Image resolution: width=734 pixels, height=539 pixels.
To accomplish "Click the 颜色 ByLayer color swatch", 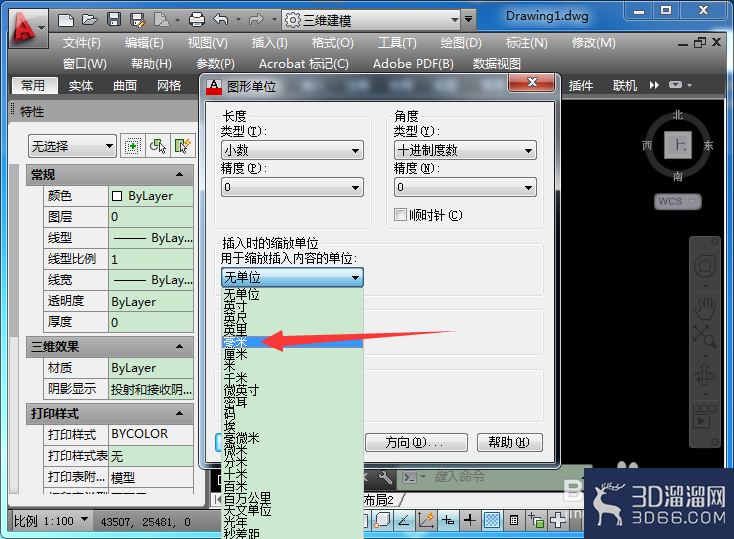I will [x=117, y=196].
